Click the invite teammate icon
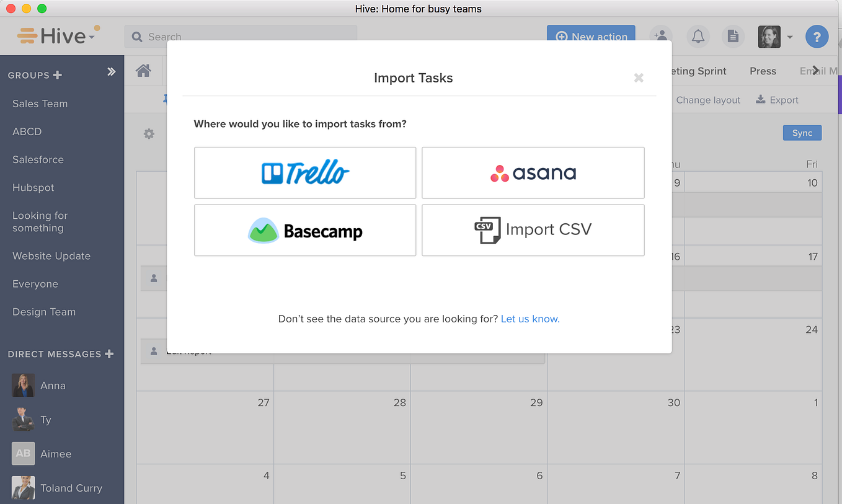842x504 pixels. coord(660,37)
